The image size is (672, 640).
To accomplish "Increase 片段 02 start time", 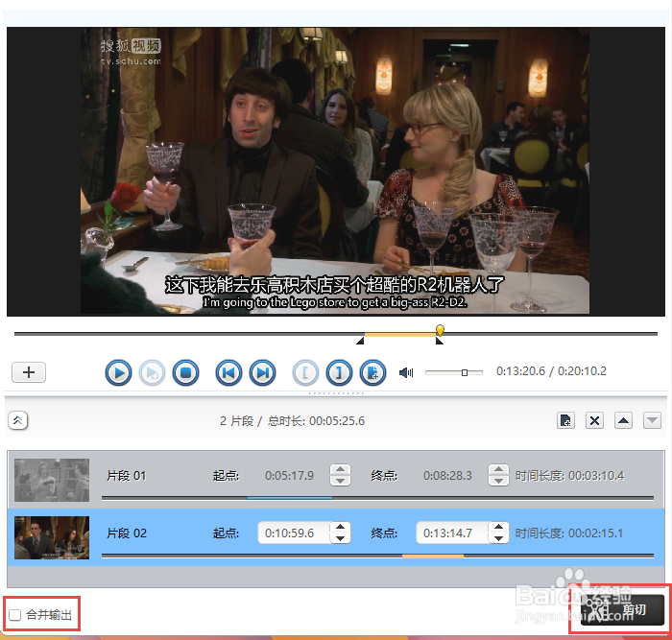I will [x=340, y=527].
